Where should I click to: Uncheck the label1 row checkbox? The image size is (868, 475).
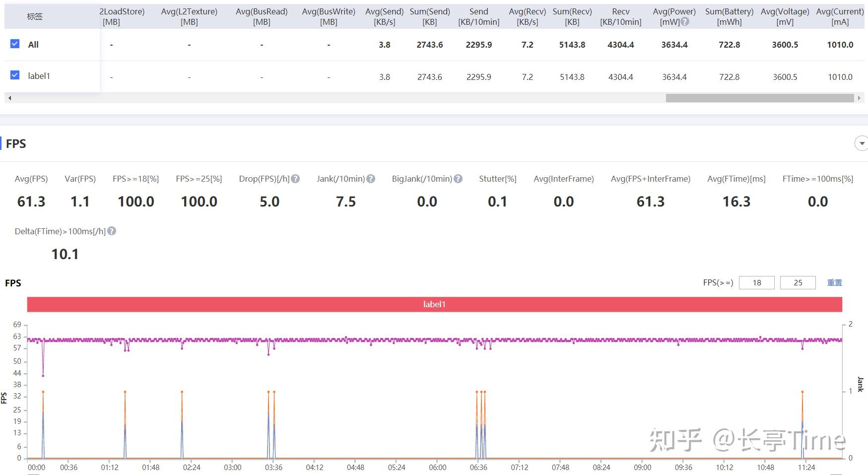(15, 75)
